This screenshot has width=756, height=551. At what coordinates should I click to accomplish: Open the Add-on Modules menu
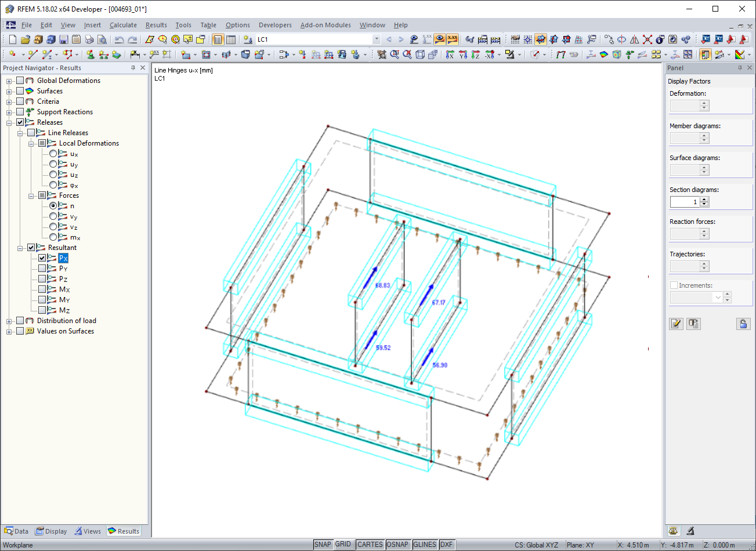tap(325, 25)
